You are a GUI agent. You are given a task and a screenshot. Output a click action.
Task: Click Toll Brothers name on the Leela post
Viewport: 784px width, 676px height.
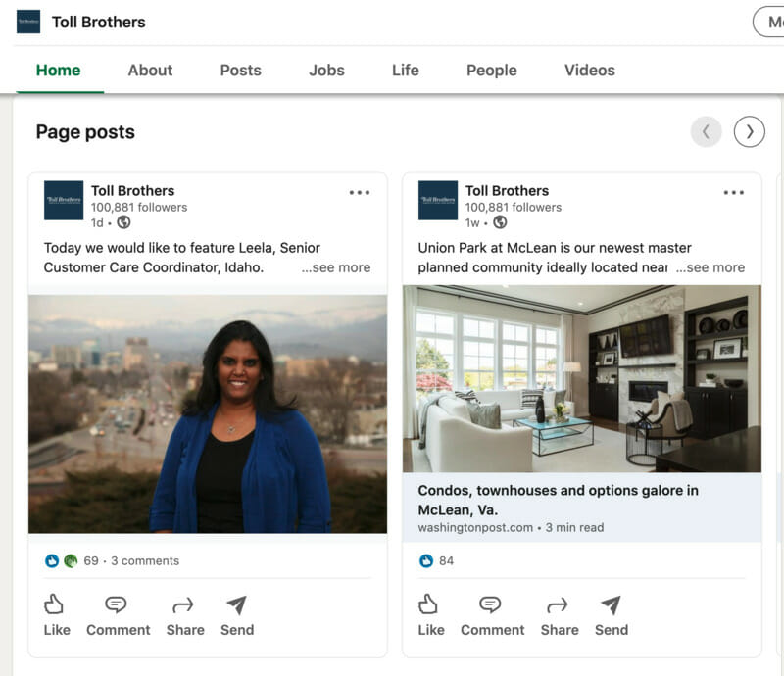pyautogui.click(x=132, y=190)
